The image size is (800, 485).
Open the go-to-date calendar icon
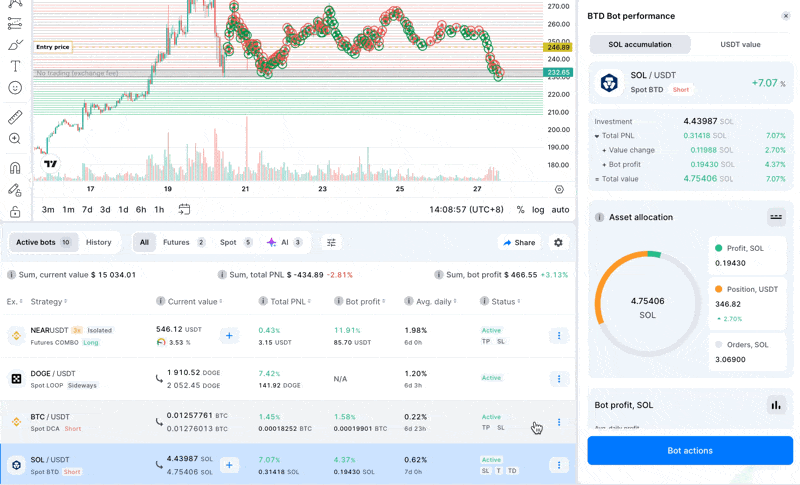[x=185, y=209]
